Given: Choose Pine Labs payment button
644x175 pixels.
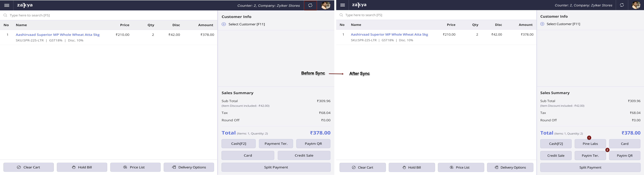Looking at the screenshot, I should coord(590,144).
